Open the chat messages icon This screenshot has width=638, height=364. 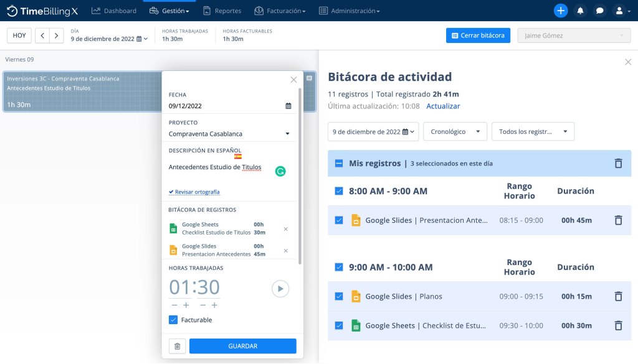(x=599, y=11)
